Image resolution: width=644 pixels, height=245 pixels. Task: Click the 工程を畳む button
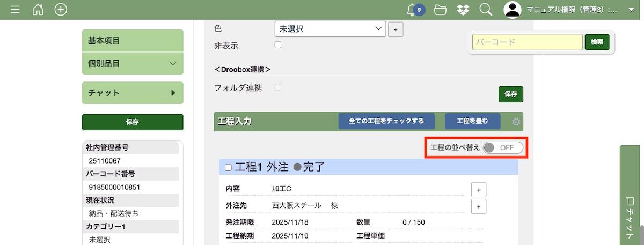(472, 121)
